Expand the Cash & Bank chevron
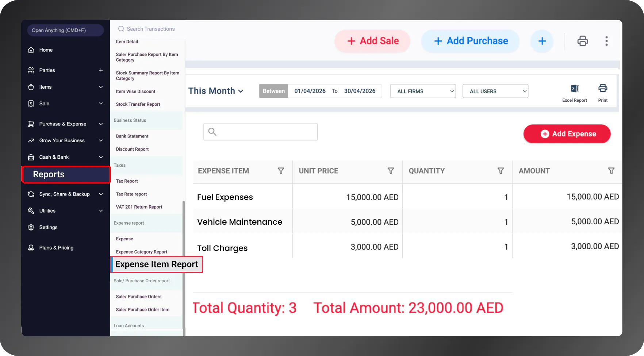Image resolution: width=644 pixels, height=356 pixels. pos(101,157)
